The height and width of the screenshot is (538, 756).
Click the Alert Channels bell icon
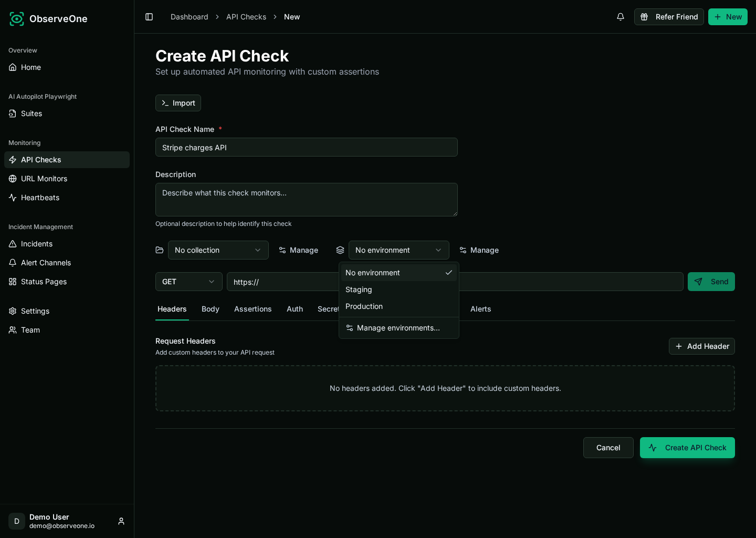click(13, 263)
